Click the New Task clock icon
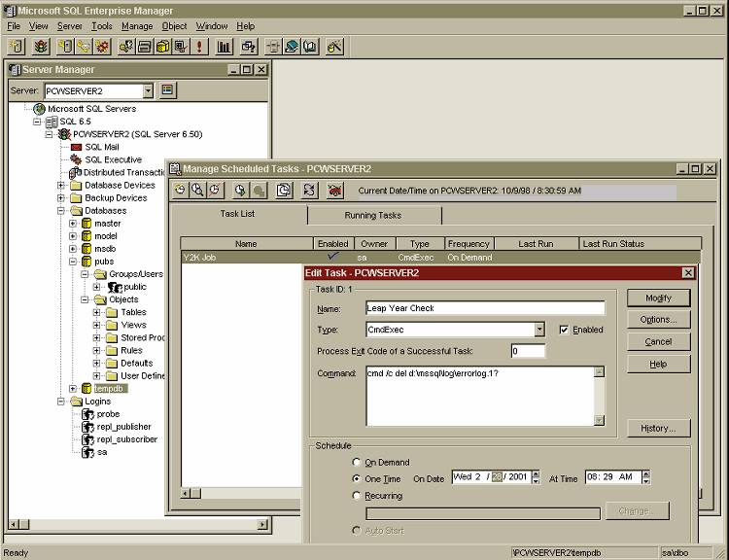729x560 pixels. click(x=181, y=191)
